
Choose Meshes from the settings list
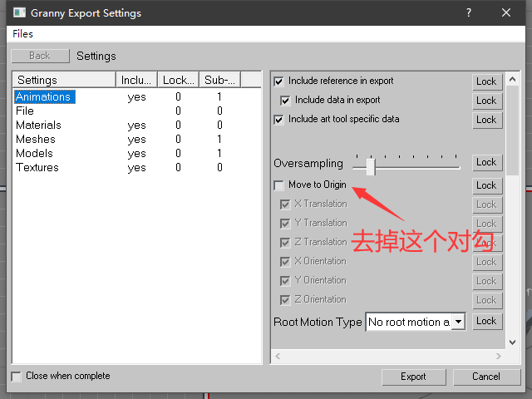[x=36, y=139]
